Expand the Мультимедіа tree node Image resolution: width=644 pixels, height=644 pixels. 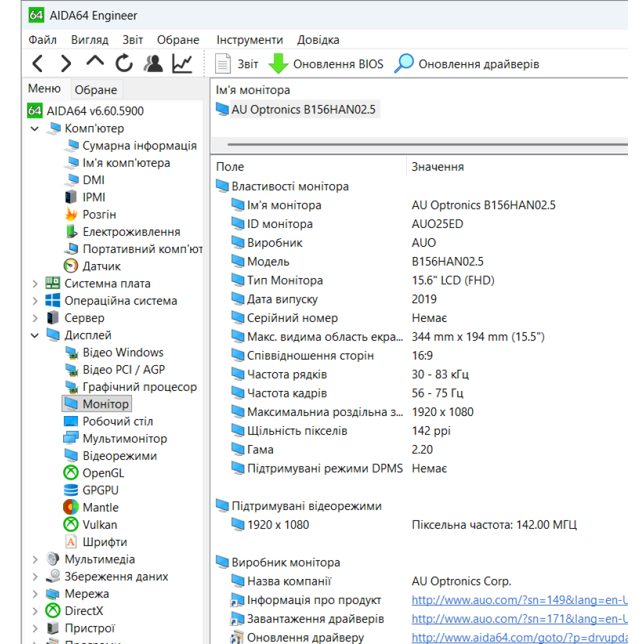pos(35,560)
